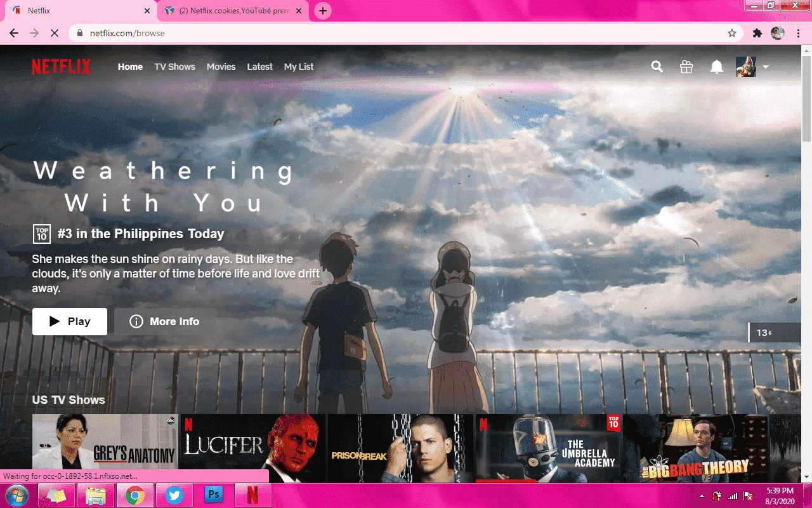Open Chrome three-dot menu
Viewport: 812px width, 508px height.
coord(797,33)
